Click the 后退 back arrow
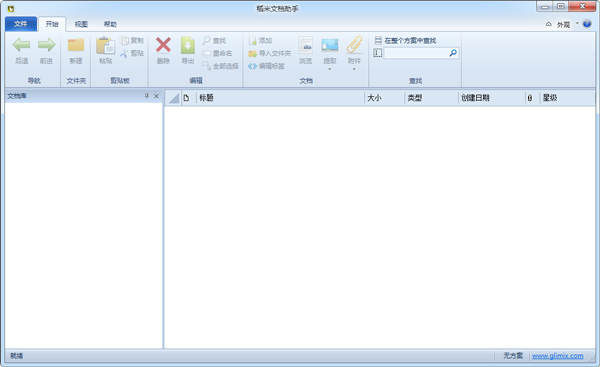The image size is (600, 367). coord(21,45)
